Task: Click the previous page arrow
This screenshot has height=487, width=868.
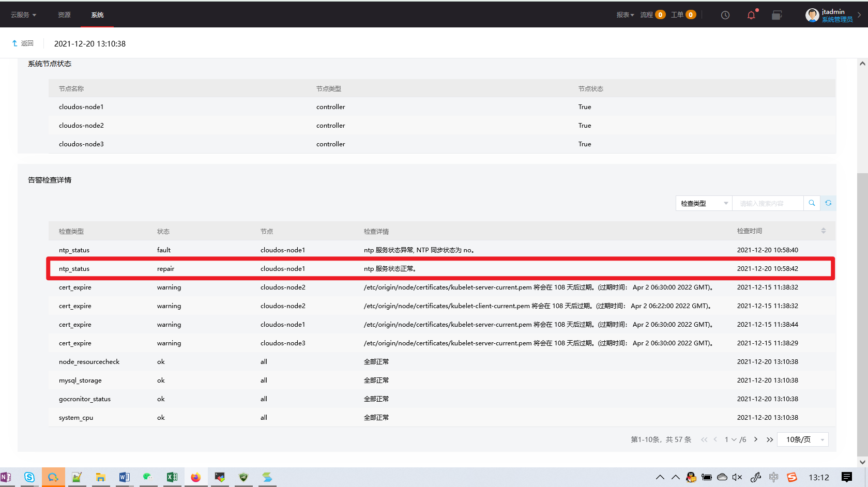Action: (715, 439)
